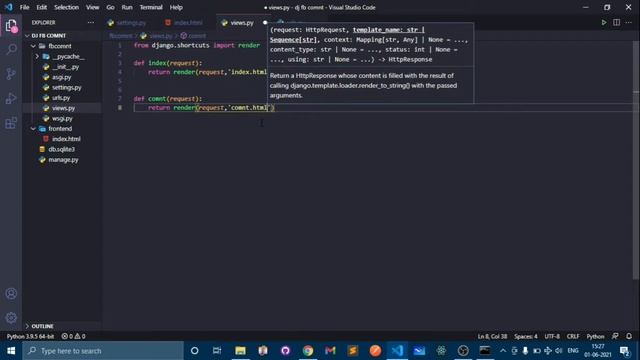The height and width of the screenshot is (360, 640).
Task: Open editor More Actions ellipsis
Action: [x=629, y=22]
